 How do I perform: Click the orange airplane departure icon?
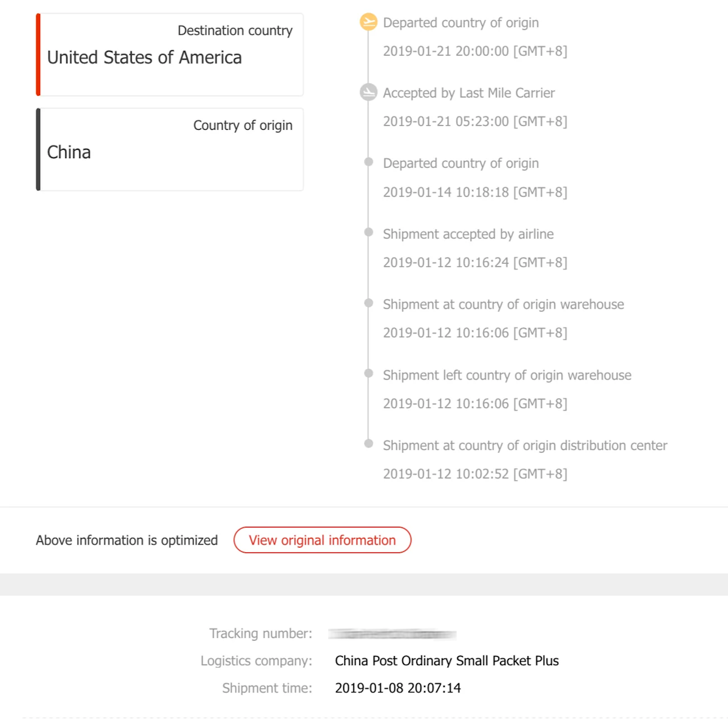pyautogui.click(x=368, y=22)
